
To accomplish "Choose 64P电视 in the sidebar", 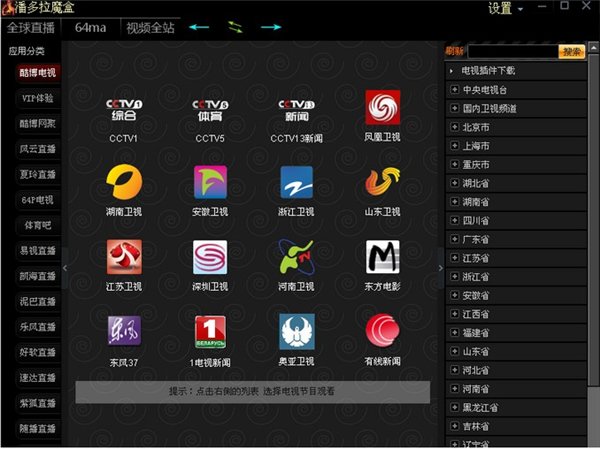I will 38,200.
